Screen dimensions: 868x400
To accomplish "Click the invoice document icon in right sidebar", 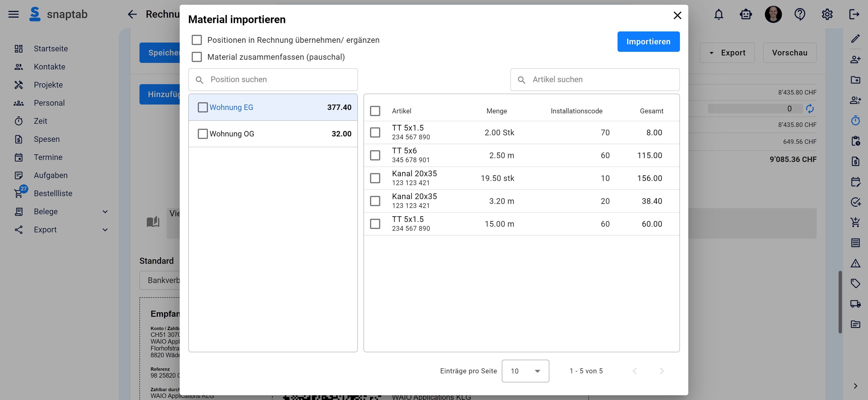I will pyautogui.click(x=855, y=161).
